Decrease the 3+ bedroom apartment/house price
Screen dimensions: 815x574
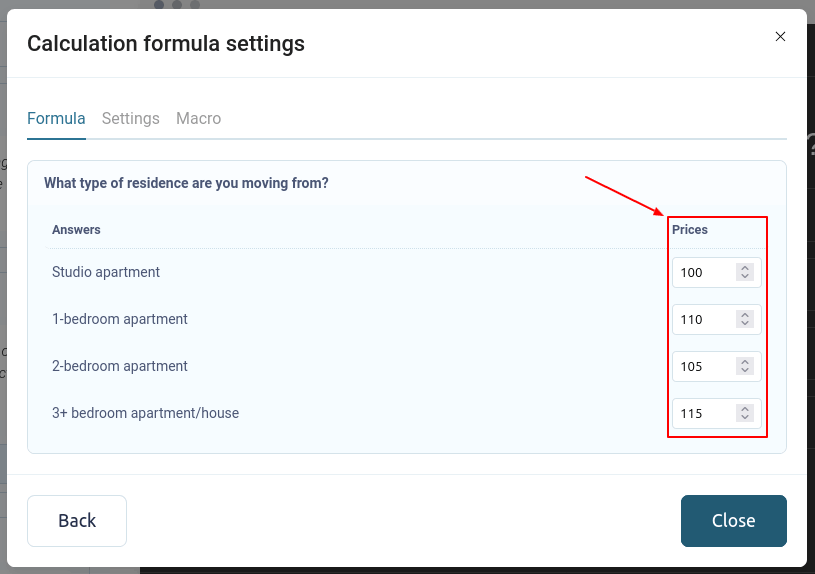coord(744,418)
